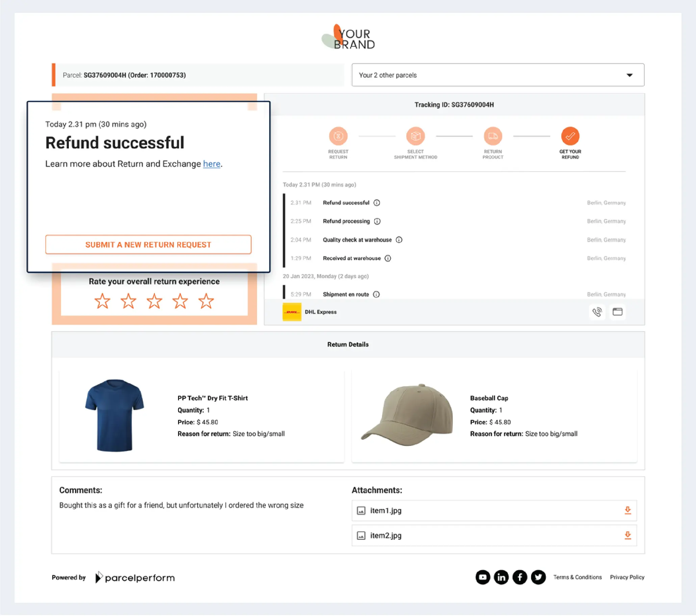Click the image file icon for item1.jpg
696x616 pixels.
361,510
